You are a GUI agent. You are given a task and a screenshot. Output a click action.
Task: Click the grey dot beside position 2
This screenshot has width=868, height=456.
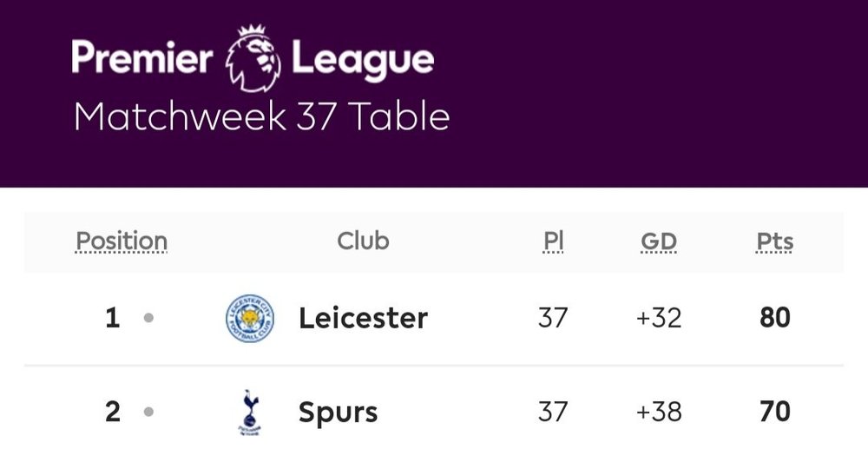pyautogui.click(x=148, y=412)
